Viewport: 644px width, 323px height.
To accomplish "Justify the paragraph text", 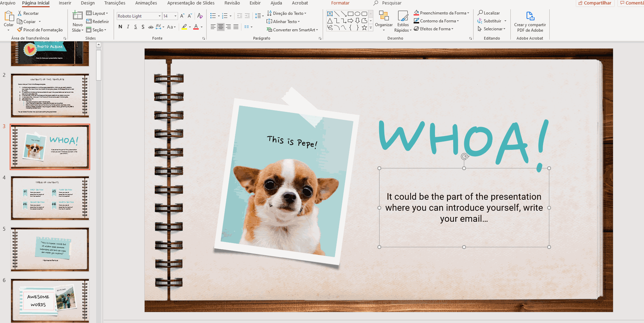I will point(236,27).
